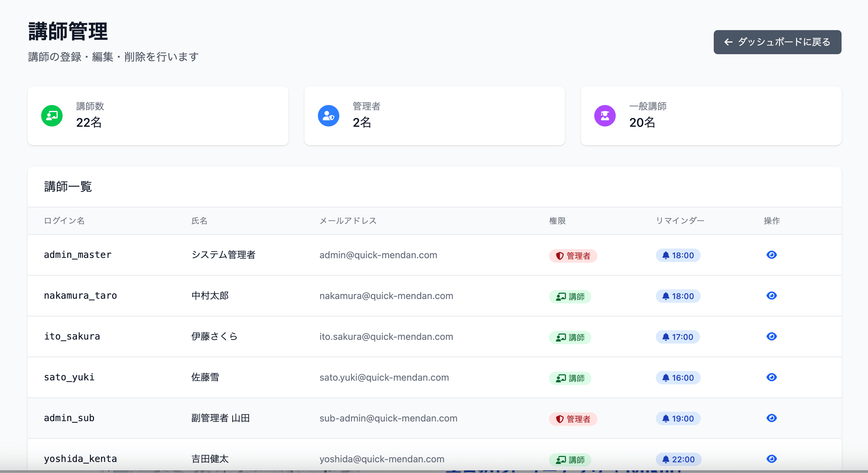Click the 18:00 reminder badge for nakamura_taro
The height and width of the screenshot is (473, 868).
[x=678, y=296]
